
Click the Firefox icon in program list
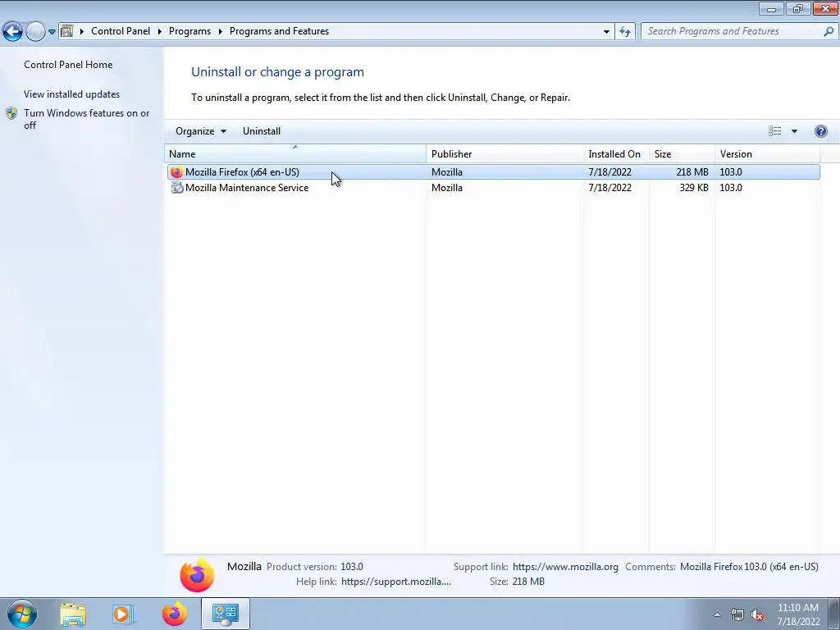click(176, 172)
